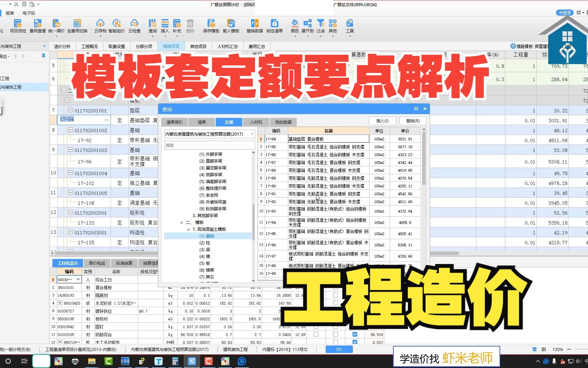Run 云检查 cloud check

point(134,26)
